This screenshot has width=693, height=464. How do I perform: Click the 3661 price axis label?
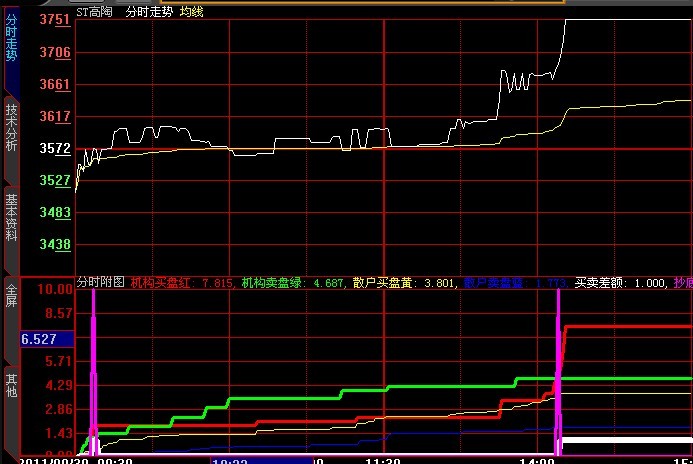click(55, 84)
